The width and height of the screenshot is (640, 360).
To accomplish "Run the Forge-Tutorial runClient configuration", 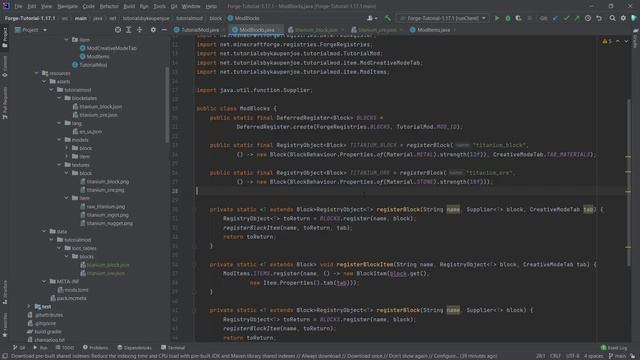I will coord(497,18).
